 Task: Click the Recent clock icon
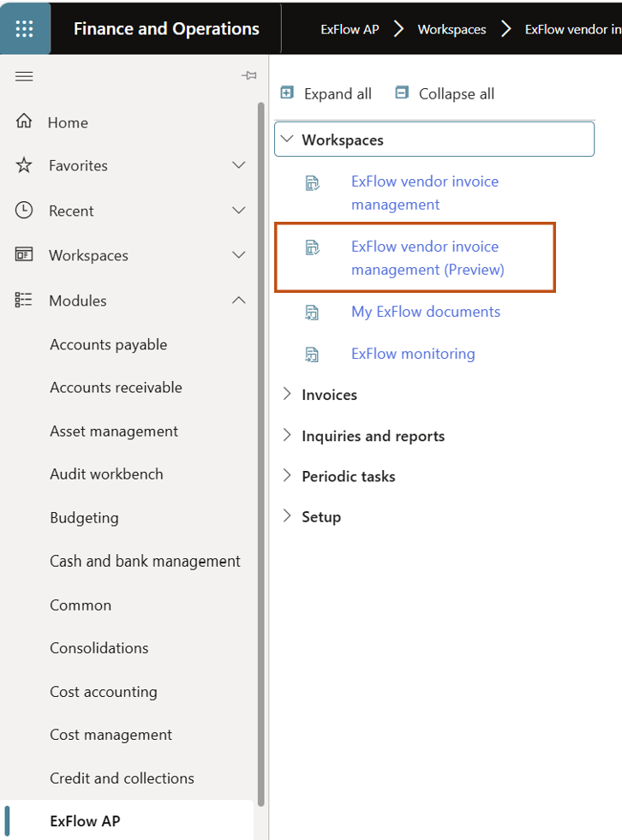click(x=24, y=210)
